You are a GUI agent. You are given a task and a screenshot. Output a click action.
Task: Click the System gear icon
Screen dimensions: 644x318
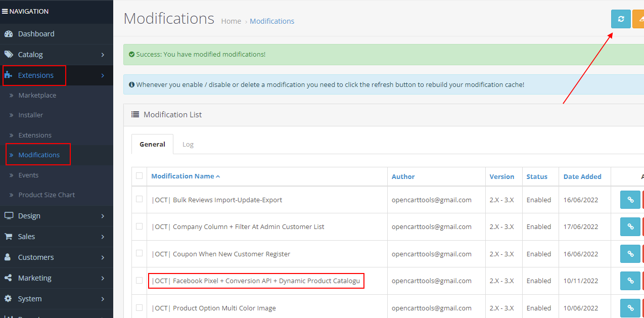click(8, 299)
